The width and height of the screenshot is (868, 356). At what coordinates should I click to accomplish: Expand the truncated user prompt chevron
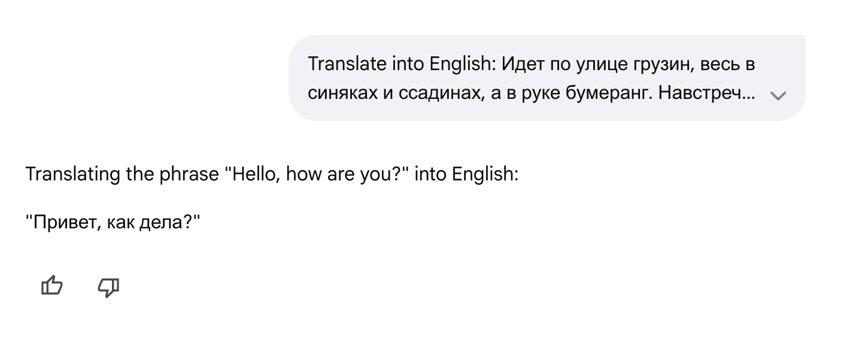[778, 95]
